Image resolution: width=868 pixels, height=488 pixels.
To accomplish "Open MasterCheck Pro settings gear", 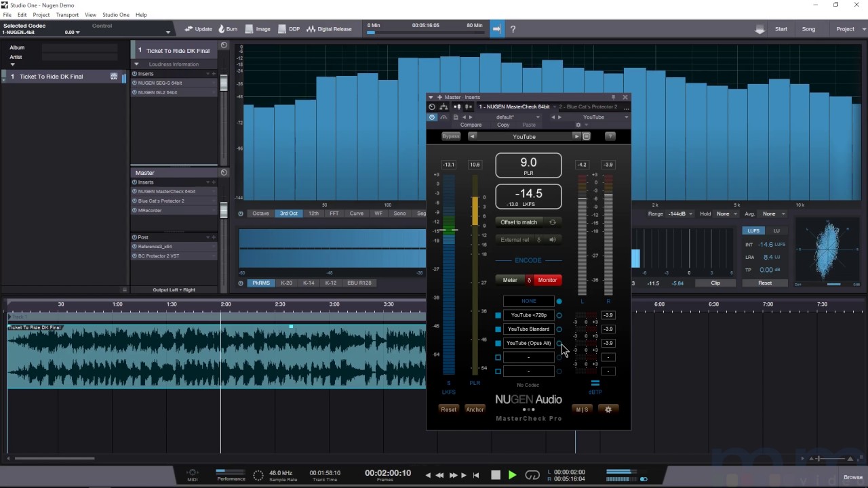I will pyautogui.click(x=608, y=409).
